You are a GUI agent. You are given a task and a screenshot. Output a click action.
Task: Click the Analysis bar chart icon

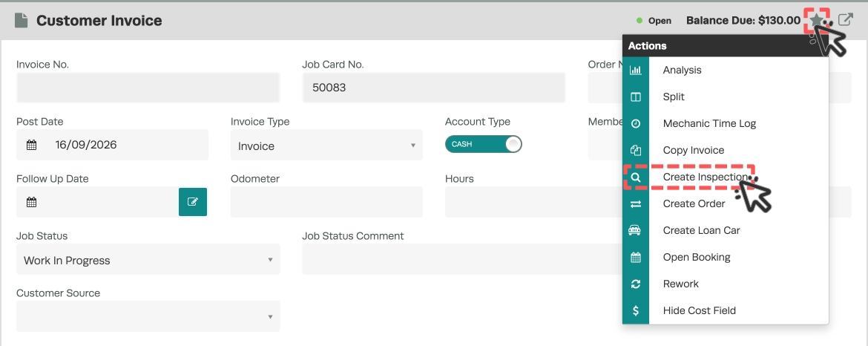click(x=636, y=70)
